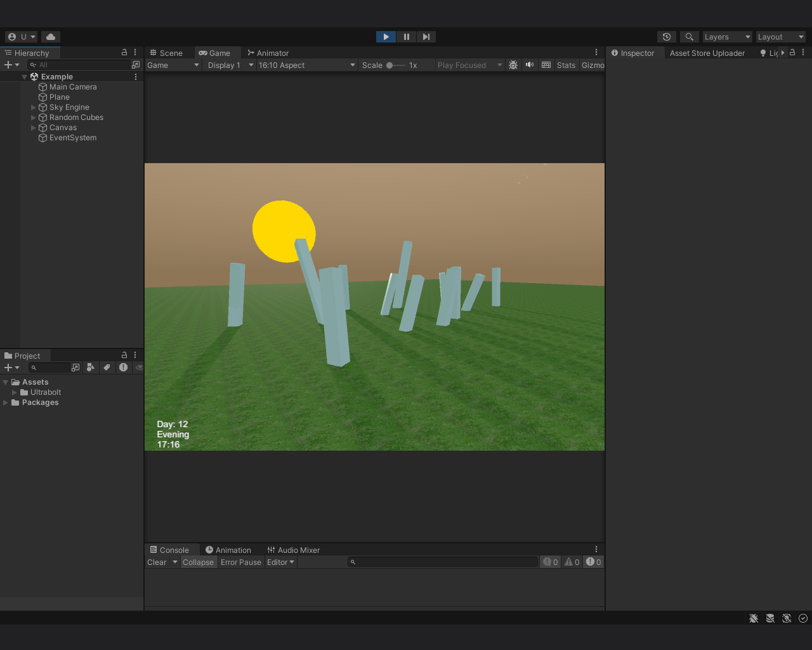Open Unity Cloud services button

tap(51, 37)
